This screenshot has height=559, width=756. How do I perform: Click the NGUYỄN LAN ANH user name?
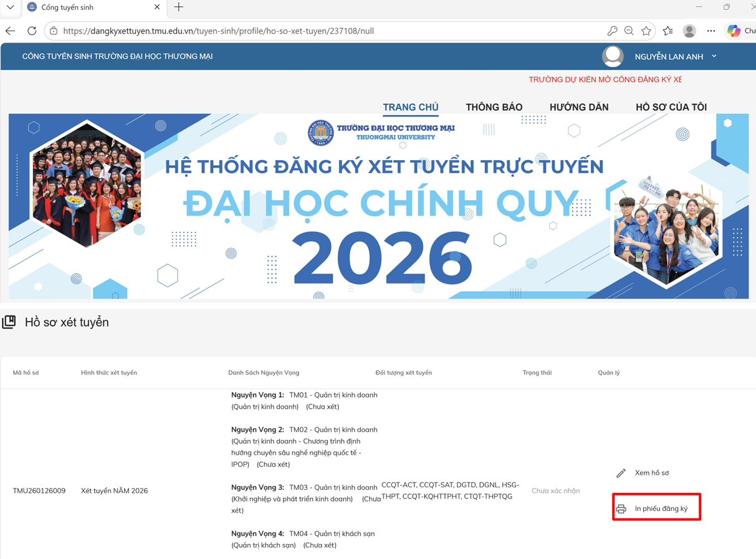click(669, 57)
